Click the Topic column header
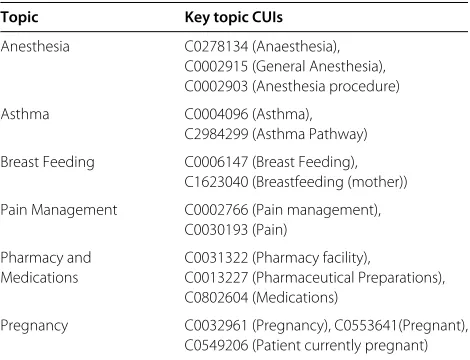 (x=19, y=18)
